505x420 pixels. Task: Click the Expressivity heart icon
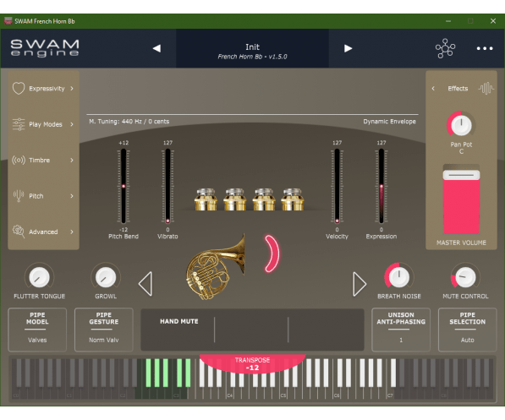[19, 88]
